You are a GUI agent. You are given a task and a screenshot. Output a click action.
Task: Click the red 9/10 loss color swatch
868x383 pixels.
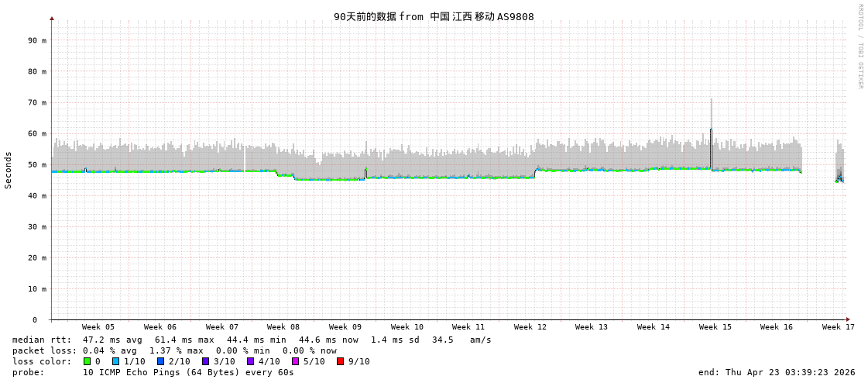click(x=340, y=361)
